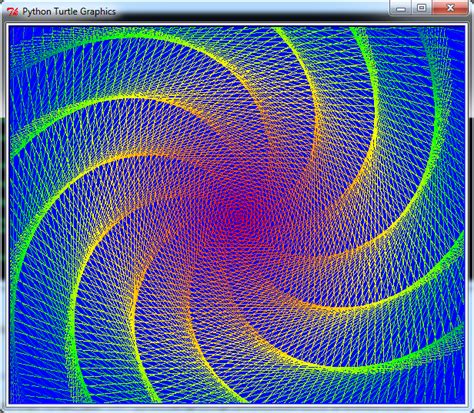474x413 pixels.
Task: Close the Python Turtle Graphics window
Action: pos(450,8)
